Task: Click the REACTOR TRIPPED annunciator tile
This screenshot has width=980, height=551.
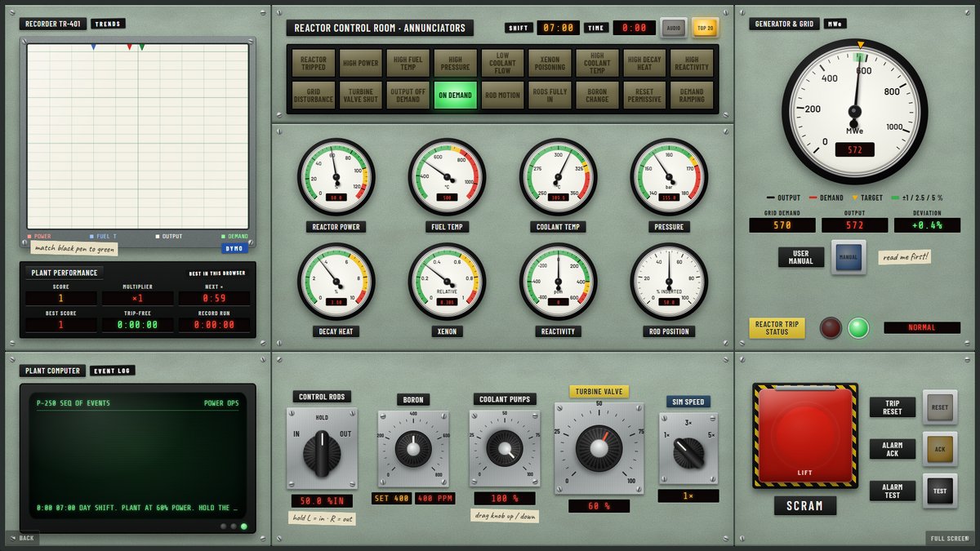Action: tap(314, 63)
